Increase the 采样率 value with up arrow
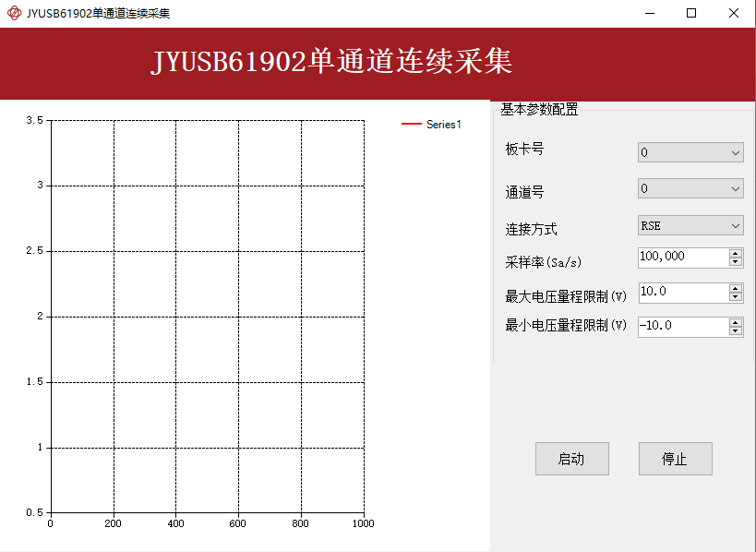 736,253
